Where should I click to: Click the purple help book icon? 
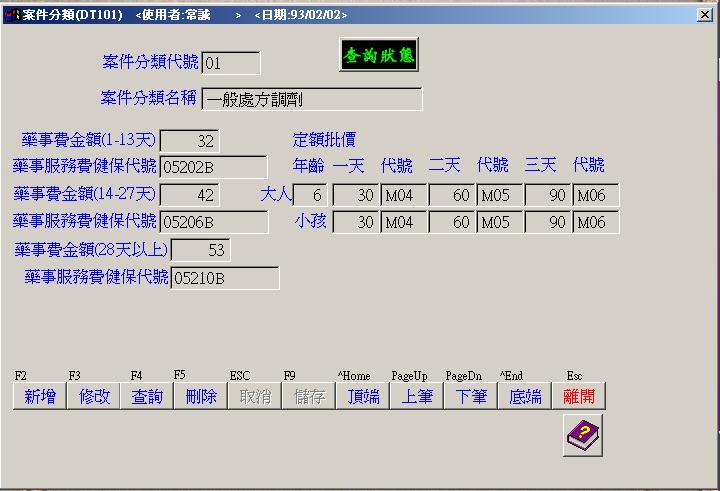point(582,435)
